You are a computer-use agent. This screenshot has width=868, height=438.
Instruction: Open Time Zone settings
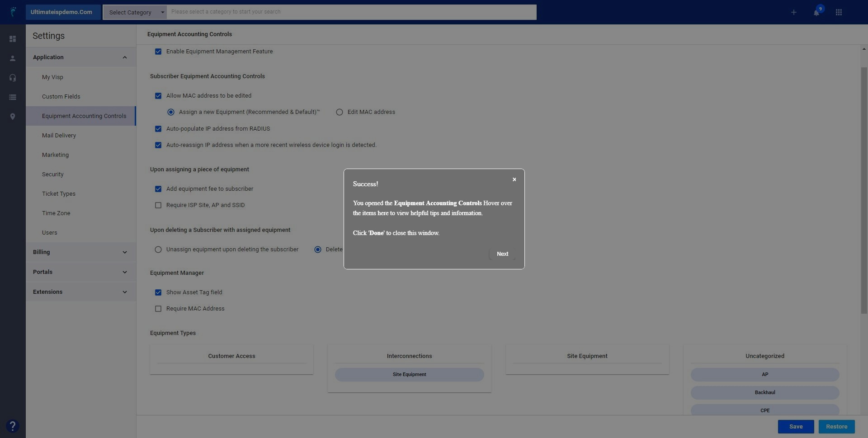click(x=80, y=213)
